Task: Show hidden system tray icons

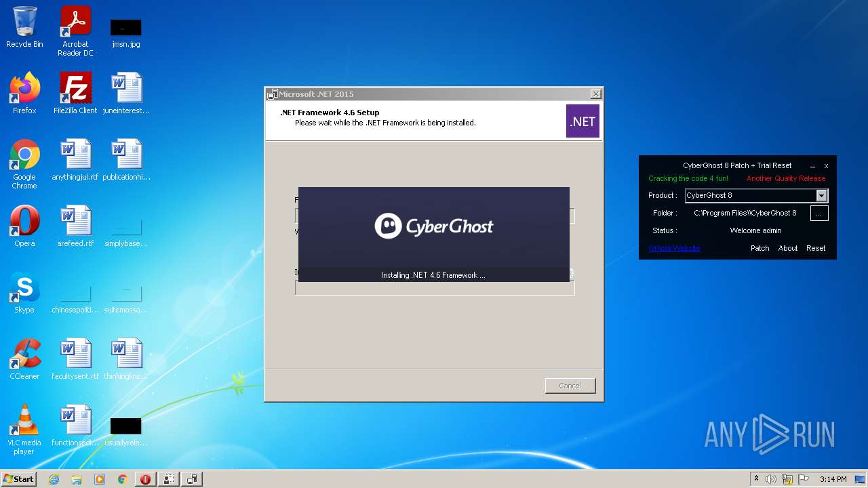Action: pos(756,479)
